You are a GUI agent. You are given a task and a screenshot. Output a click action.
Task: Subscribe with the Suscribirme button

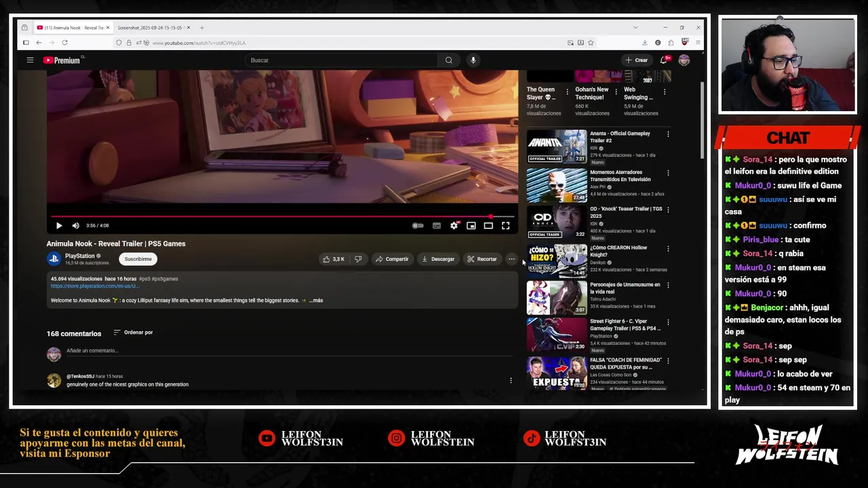[x=138, y=259]
